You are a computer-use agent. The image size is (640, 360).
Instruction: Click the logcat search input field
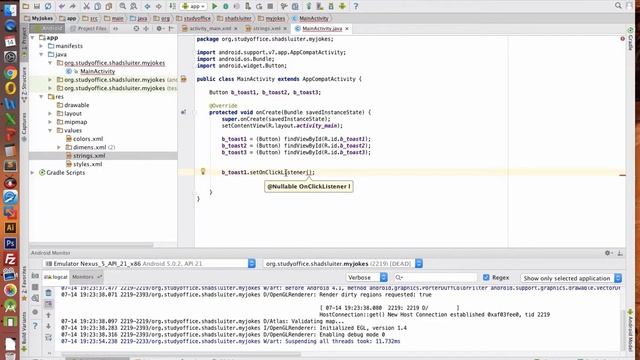[435, 278]
